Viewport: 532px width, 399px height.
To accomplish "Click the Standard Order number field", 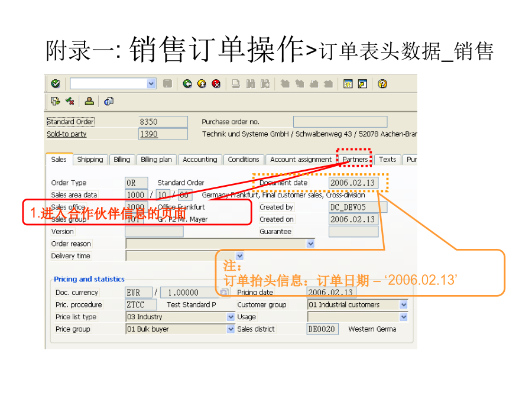I will point(163,122).
